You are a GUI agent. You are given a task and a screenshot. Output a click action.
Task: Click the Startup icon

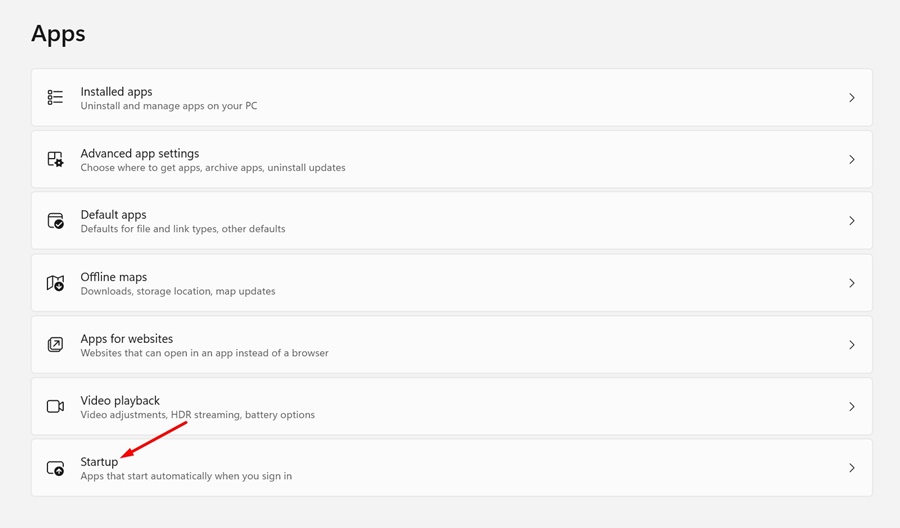[55, 468]
